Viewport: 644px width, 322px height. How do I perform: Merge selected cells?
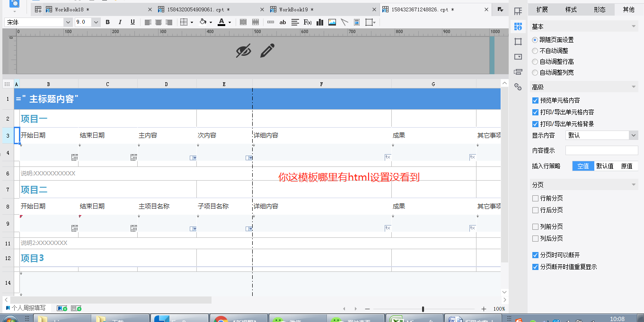pos(243,22)
